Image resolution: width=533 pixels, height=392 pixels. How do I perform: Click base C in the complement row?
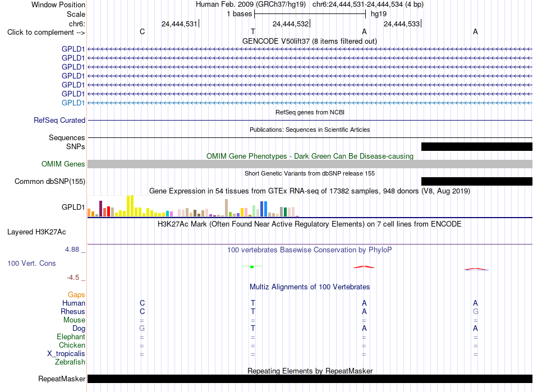point(142,31)
